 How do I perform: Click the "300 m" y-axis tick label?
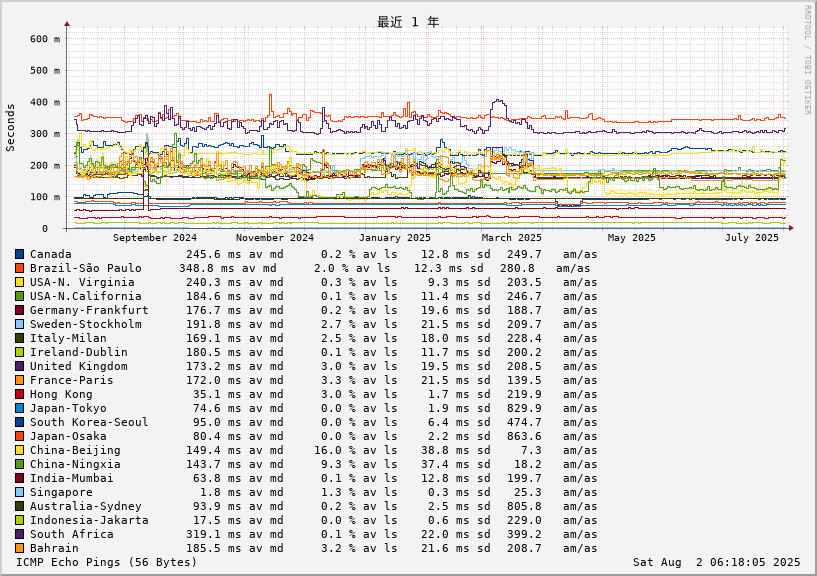coord(45,134)
